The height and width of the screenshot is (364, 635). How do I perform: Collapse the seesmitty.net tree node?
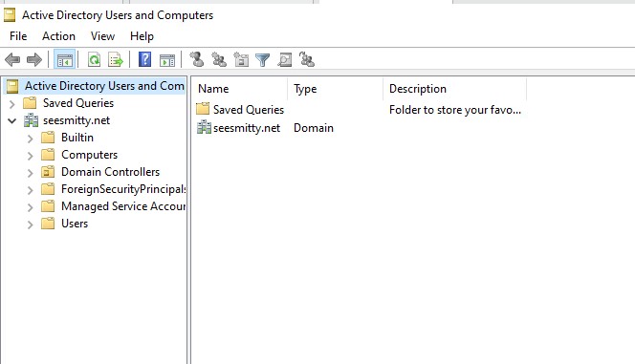[11, 121]
